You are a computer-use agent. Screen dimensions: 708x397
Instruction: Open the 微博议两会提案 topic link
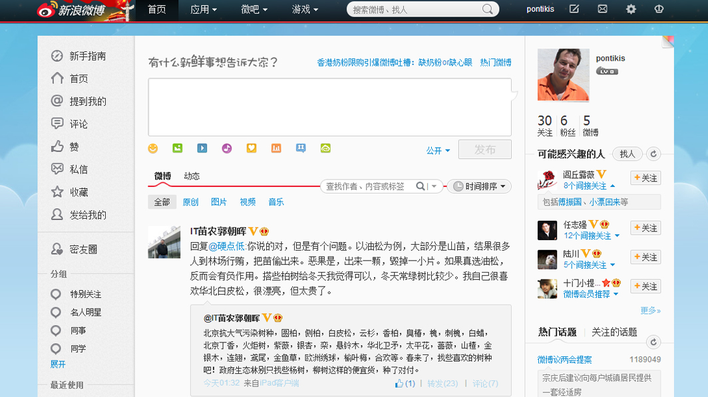pyautogui.click(x=564, y=360)
